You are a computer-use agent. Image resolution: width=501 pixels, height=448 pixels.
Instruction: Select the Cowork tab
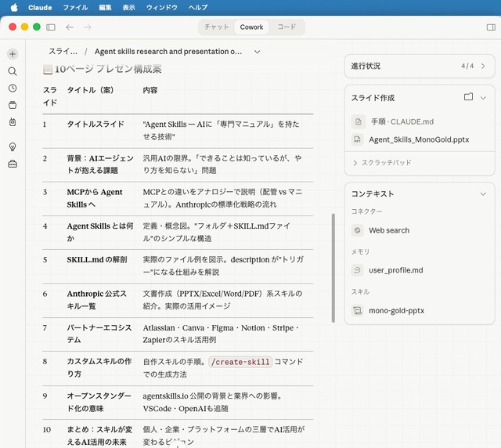[251, 27]
